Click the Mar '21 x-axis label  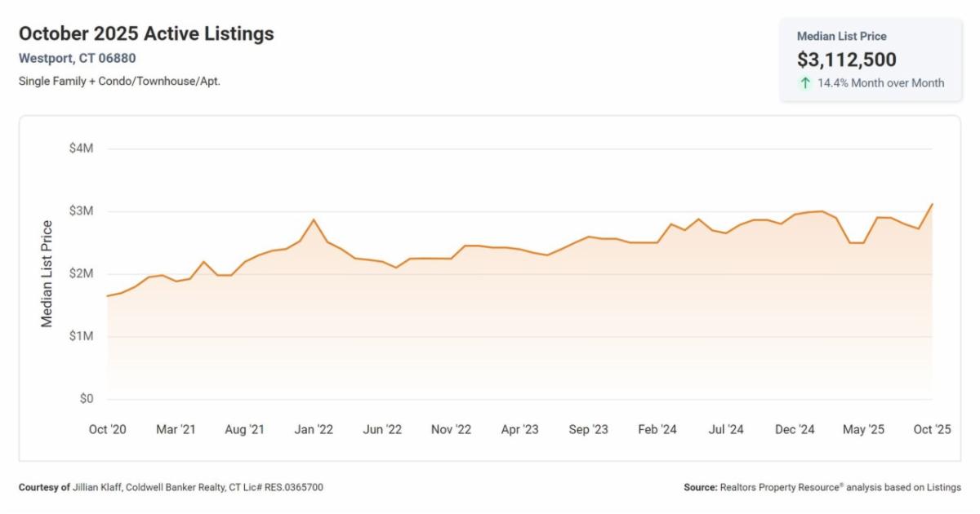pos(176,430)
